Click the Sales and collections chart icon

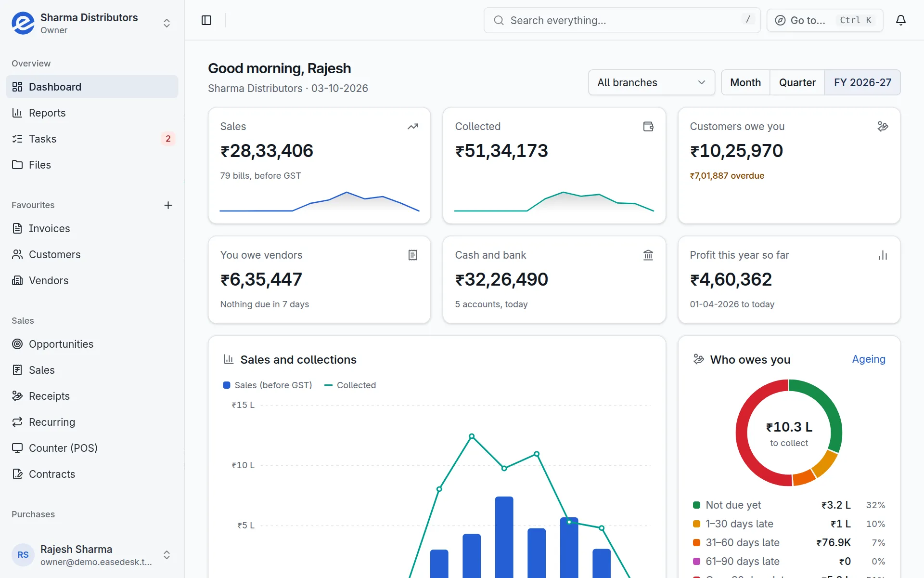229,359
